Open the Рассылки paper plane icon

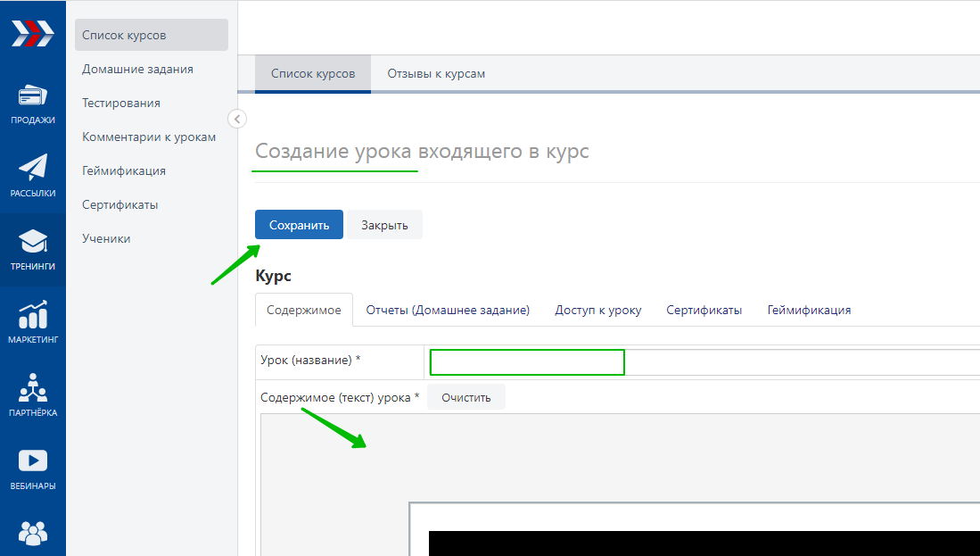(x=32, y=169)
